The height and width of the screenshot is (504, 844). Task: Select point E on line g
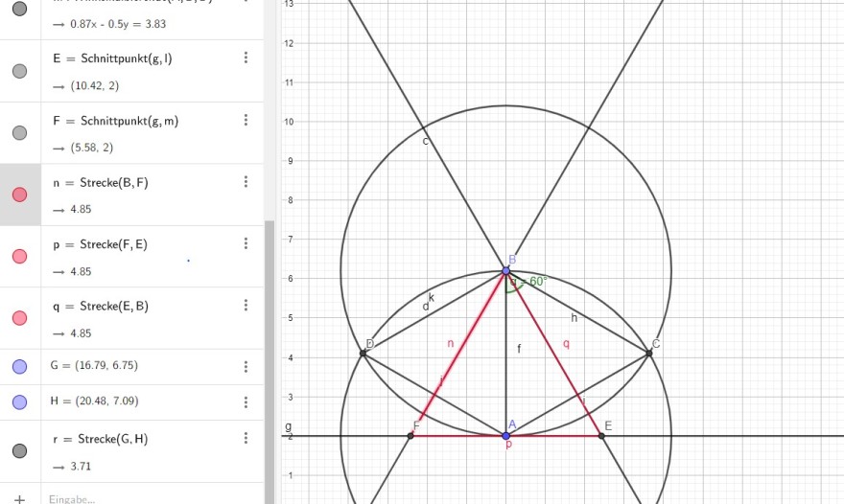pyautogui.click(x=601, y=436)
